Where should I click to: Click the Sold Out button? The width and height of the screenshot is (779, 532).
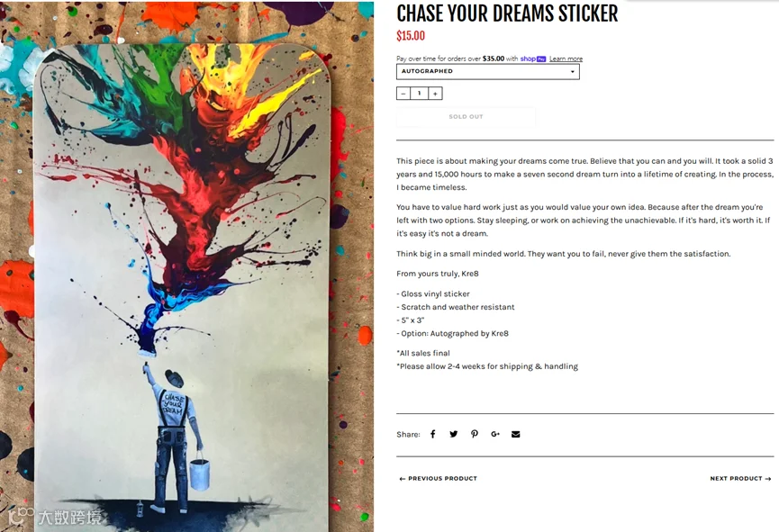(x=466, y=117)
